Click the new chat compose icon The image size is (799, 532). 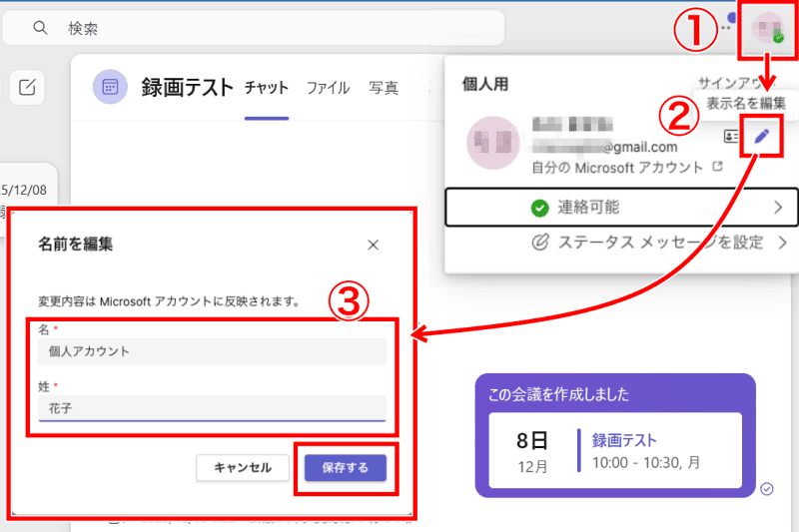28,88
